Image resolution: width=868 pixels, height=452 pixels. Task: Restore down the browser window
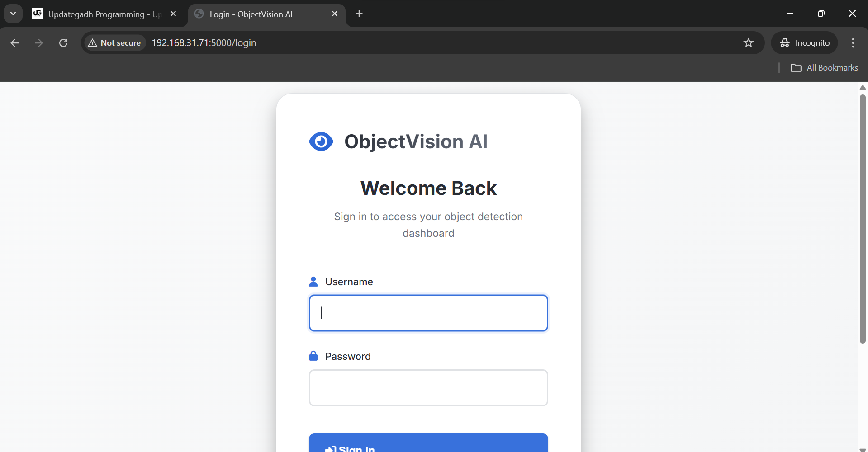point(821,14)
